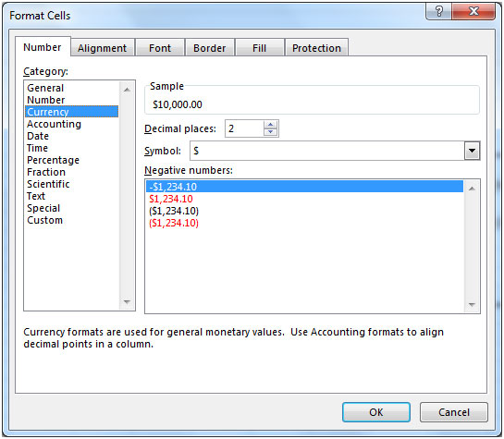The image size is (504, 439).
Task: Decrease decimal places with down spinner arrow
Action: pos(270,132)
